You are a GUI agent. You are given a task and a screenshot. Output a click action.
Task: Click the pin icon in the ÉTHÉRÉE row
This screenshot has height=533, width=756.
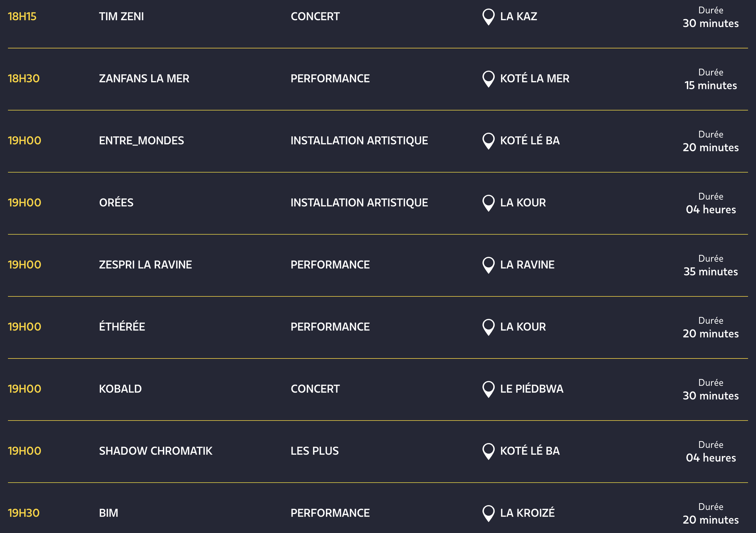pos(488,327)
